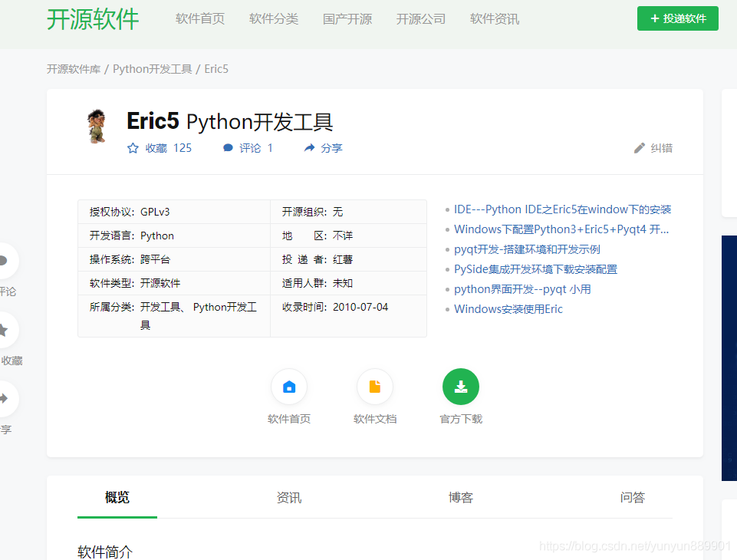The height and width of the screenshot is (560, 737).
Task: Click the 开发工具 category link
Action: [x=160, y=307]
